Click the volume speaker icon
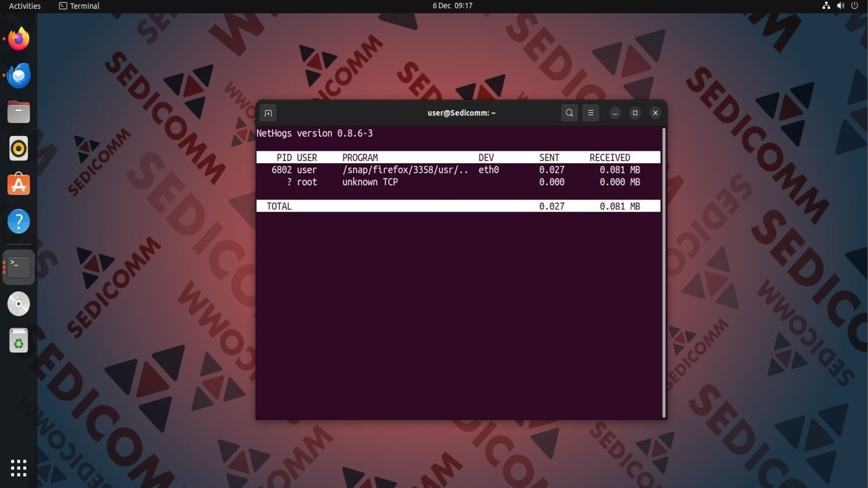This screenshot has height=488, width=868. click(840, 6)
